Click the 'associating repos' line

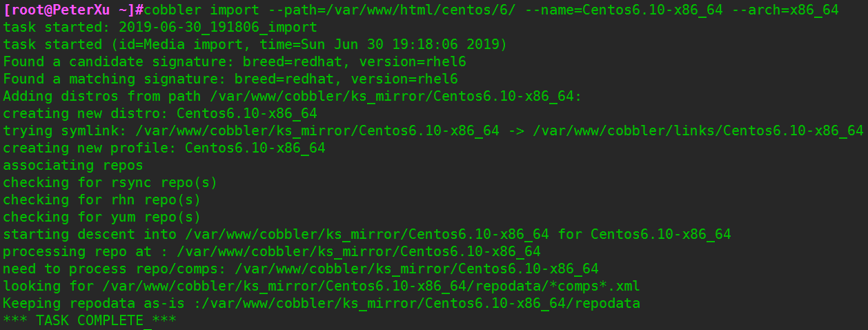(x=73, y=165)
